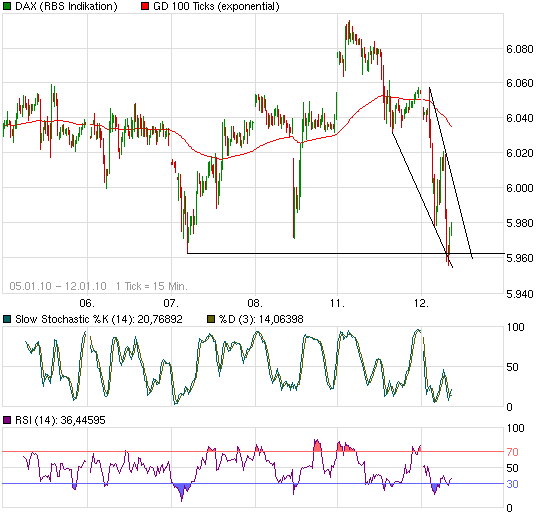Click the '11.' date axis label
Image resolution: width=545 pixels, height=516 pixels.
point(337,303)
